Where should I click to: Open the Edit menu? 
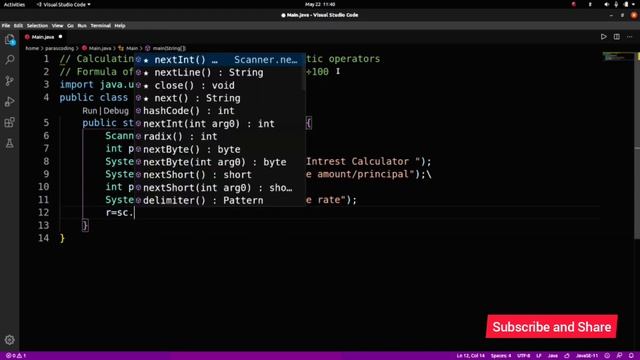pyautogui.click(x=18, y=26)
